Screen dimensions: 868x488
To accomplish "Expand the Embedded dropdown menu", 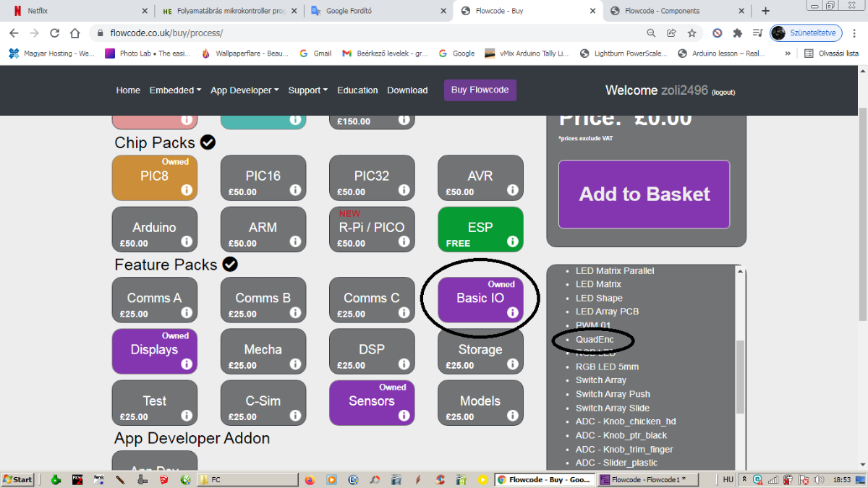I will [175, 90].
